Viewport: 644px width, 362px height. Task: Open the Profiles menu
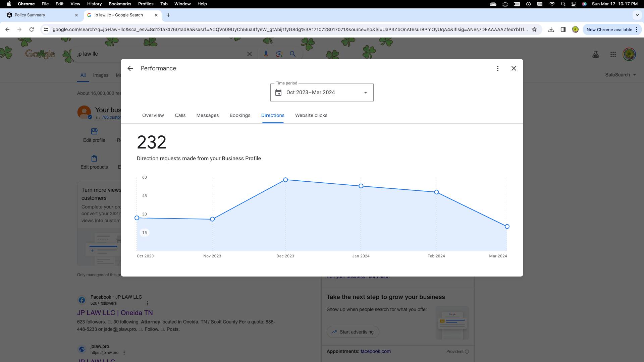pyautogui.click(x=146, y=4)
